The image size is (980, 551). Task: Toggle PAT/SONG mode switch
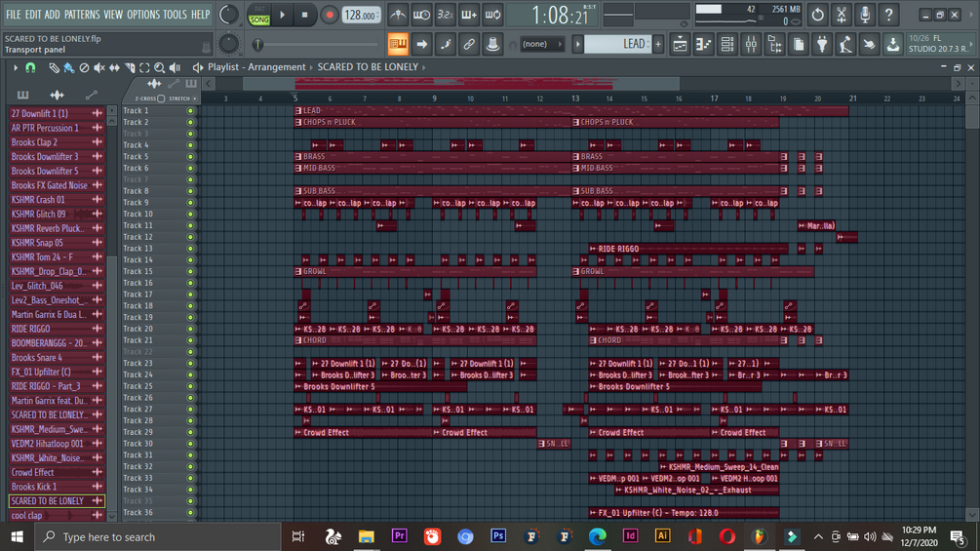coord(258,15)
